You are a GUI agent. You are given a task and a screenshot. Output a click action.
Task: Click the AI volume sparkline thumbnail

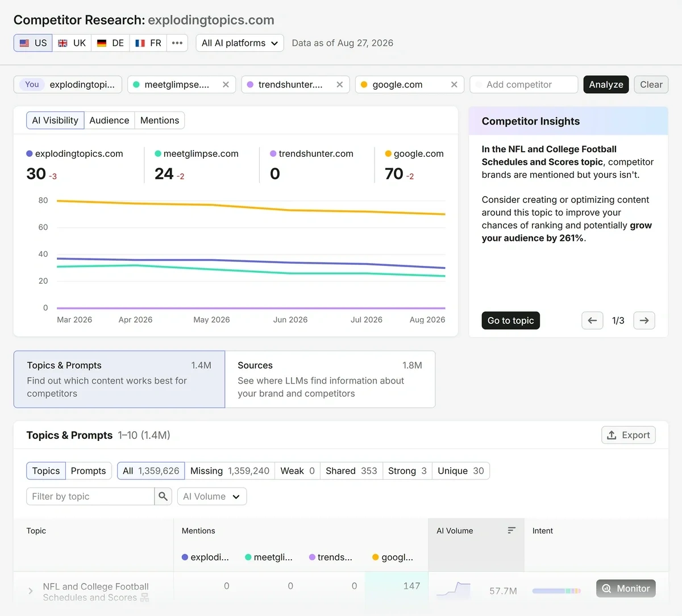(x=454, y=590)
